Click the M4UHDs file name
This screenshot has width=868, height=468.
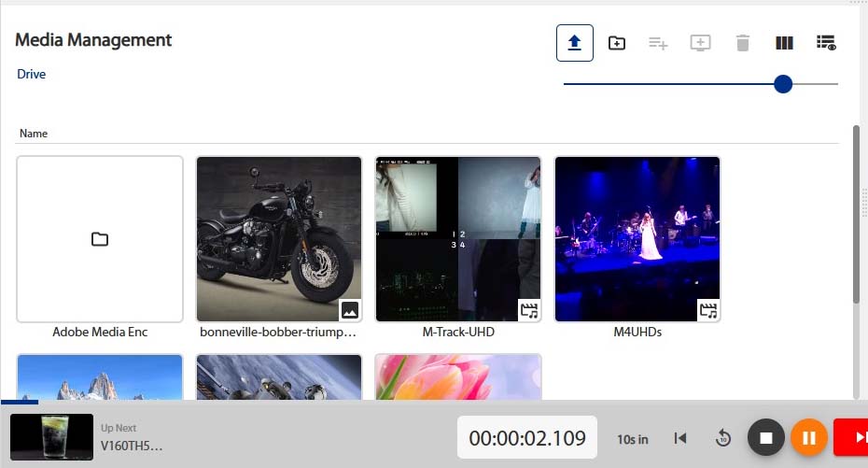coord(637,332)
